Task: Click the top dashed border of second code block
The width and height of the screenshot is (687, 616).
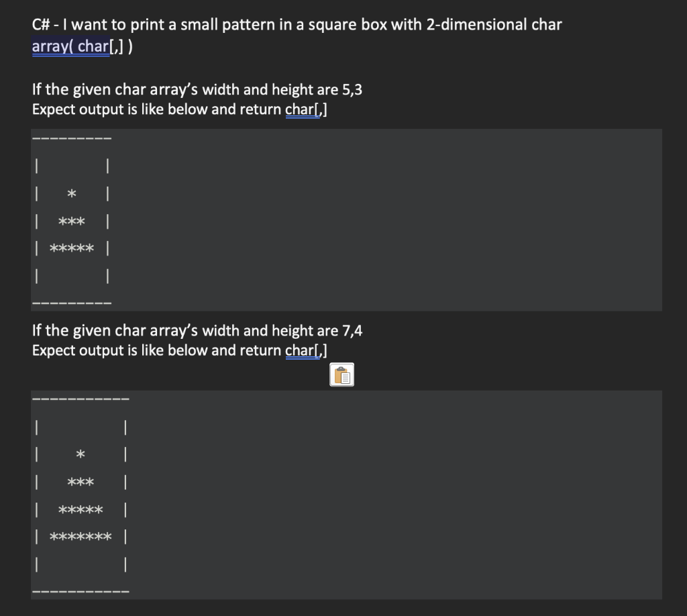Action: tap(81, 399)
